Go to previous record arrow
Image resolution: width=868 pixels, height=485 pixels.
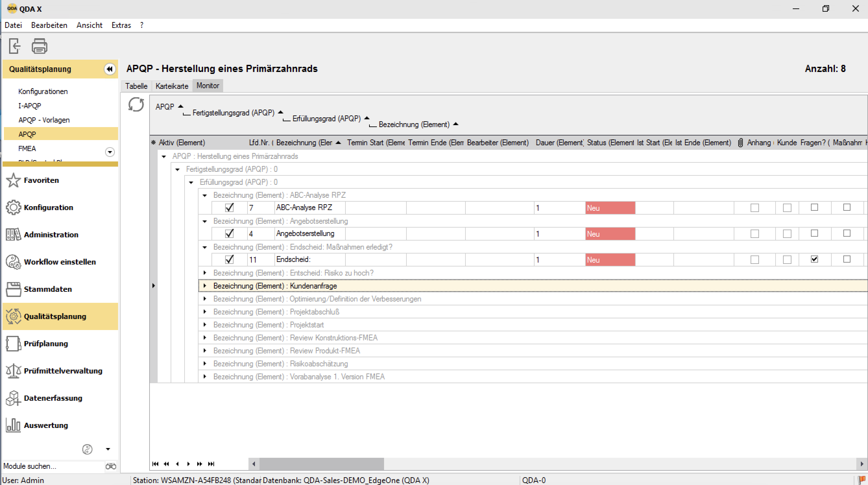[177, 464]
